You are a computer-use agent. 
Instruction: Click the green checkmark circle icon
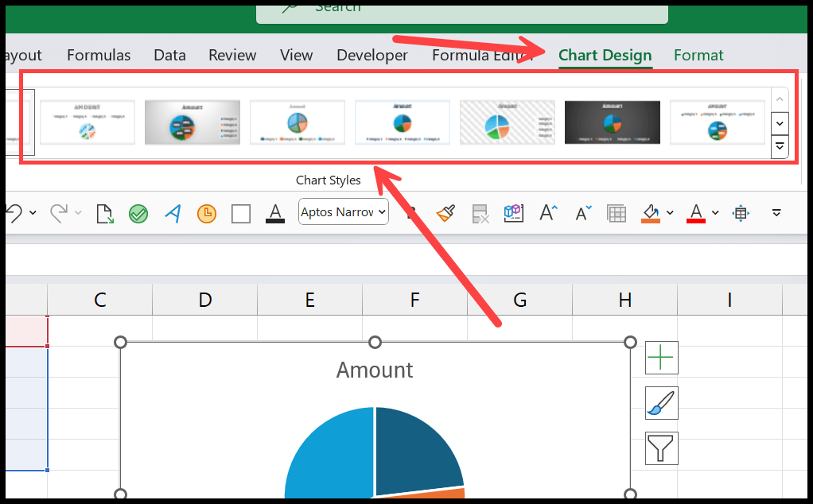pyautogui.click(x=138, y=213)
